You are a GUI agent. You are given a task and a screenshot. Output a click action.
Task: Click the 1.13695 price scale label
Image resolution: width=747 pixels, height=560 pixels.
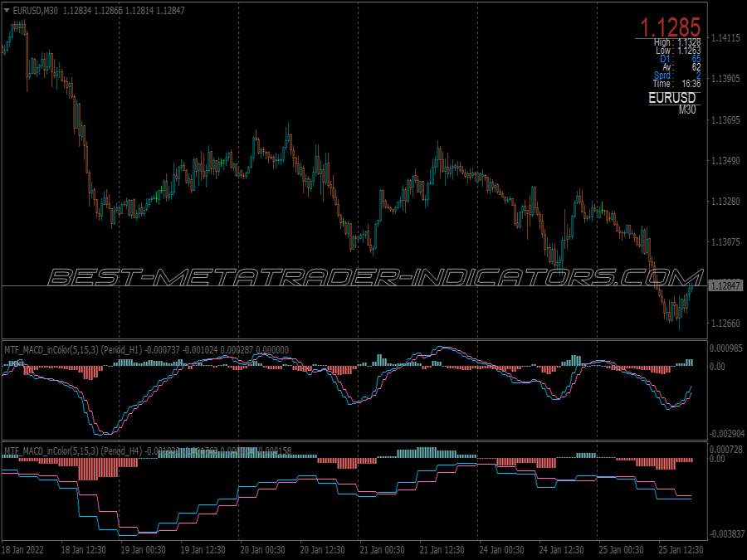725,120
